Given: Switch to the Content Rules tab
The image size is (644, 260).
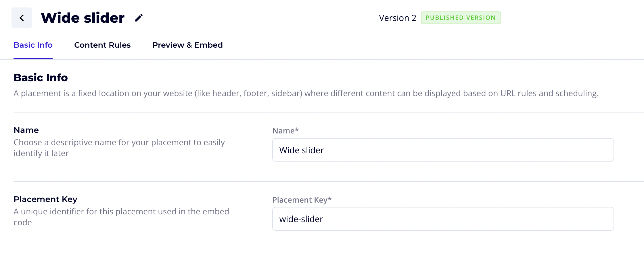Looking at the screenshot, I should pyautogui.click(x=102, y=45).
